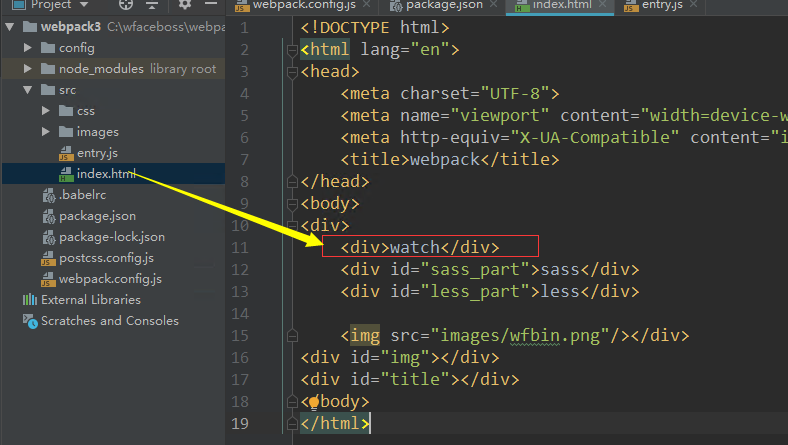The width and height of the screenshot is (788, 445).
Task: Click the .babelrc config file icon
Action: click(x=49, y=195)
